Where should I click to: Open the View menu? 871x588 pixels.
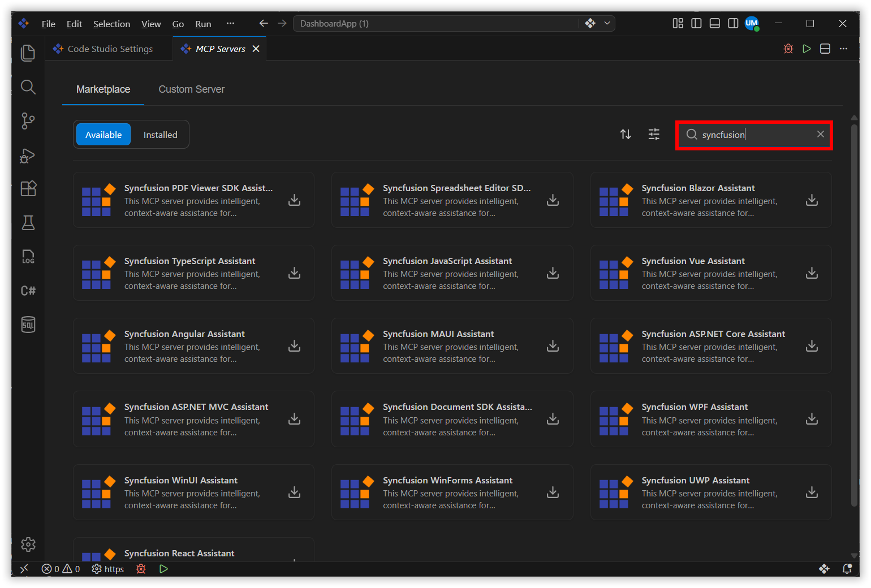[151, 24]
